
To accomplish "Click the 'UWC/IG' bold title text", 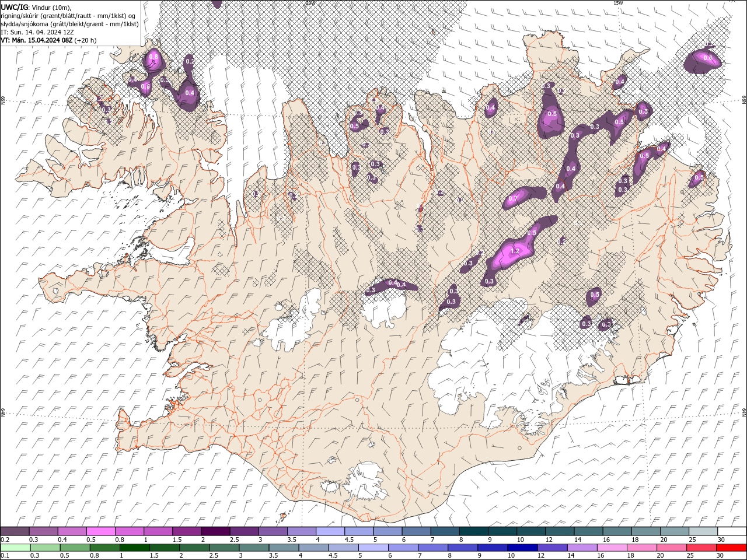I will [x=15, y=7].
